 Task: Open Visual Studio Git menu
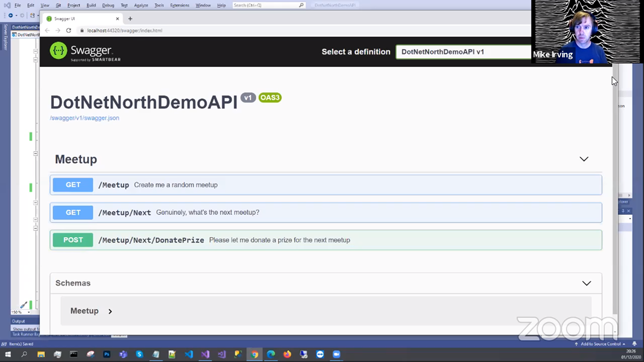58,5
